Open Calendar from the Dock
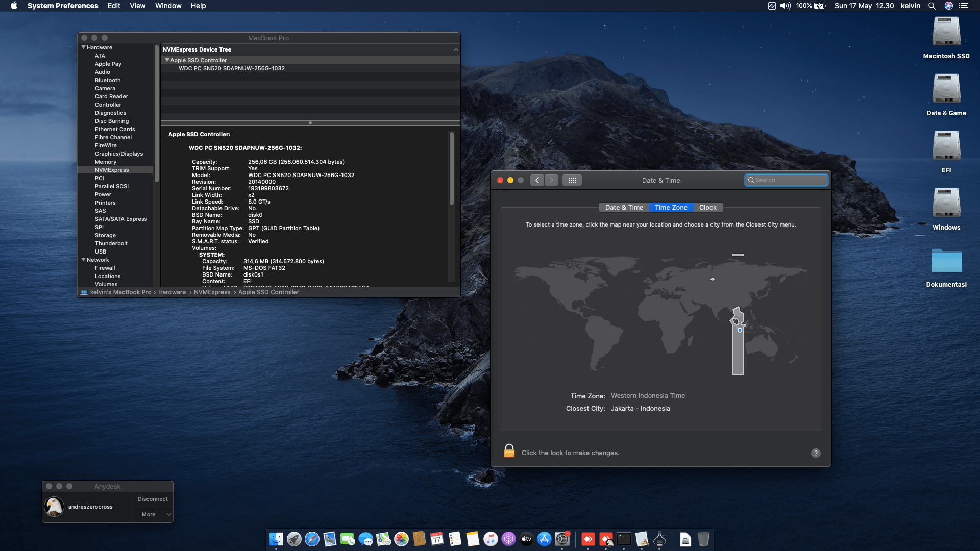This screenshot has width=980, height=551. pyautogui.click(x=437, y=539)
